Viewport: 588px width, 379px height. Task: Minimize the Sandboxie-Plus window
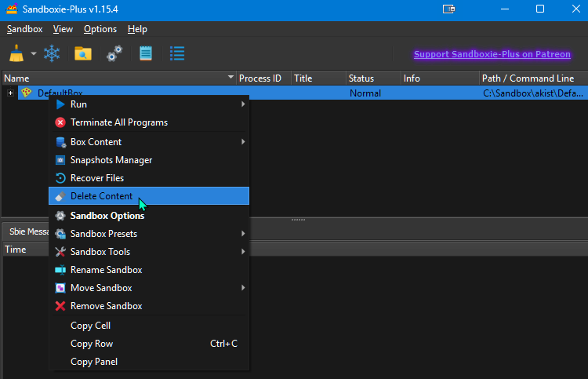(505, 9)
